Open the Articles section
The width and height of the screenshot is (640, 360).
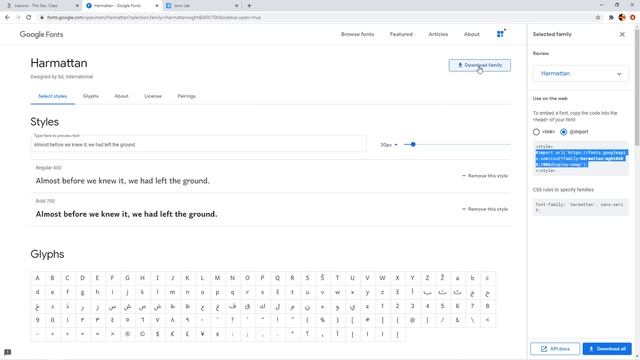coord(438,34)
